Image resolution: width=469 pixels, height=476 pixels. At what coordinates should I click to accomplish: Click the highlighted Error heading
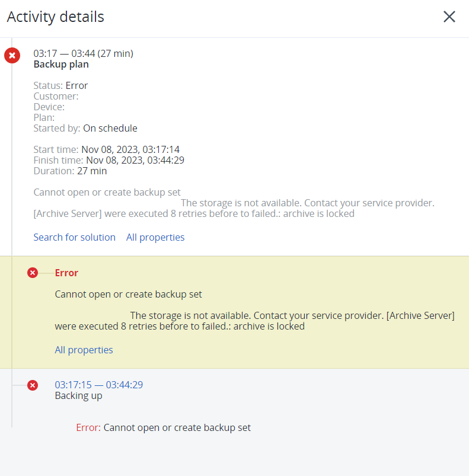click(x=66, y=273)
